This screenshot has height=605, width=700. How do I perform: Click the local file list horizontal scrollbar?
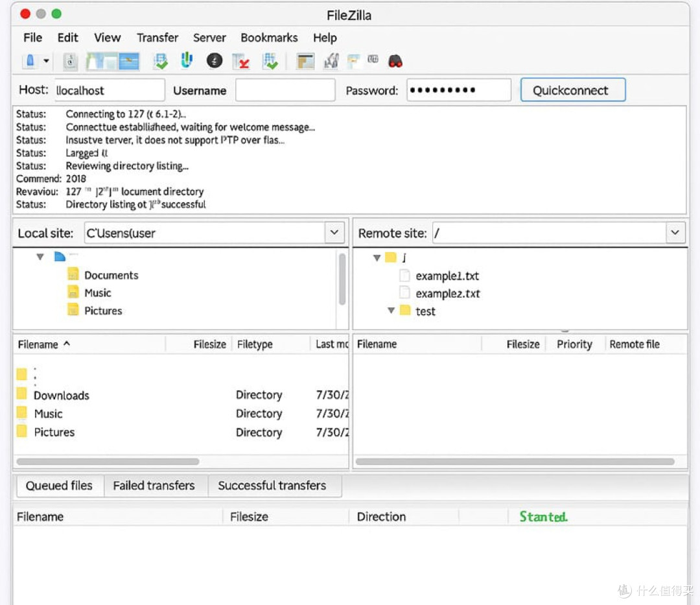(108, 462)
